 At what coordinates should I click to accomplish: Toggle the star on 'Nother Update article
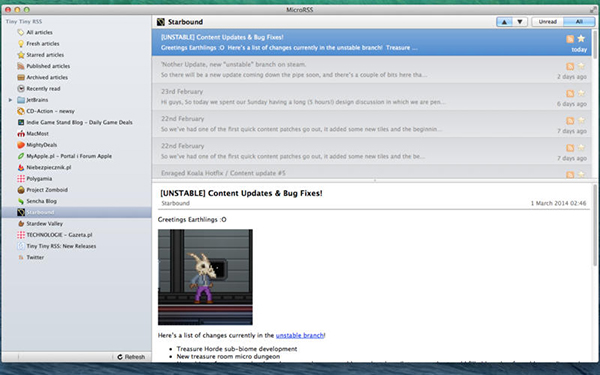click(x=581, y=66)
